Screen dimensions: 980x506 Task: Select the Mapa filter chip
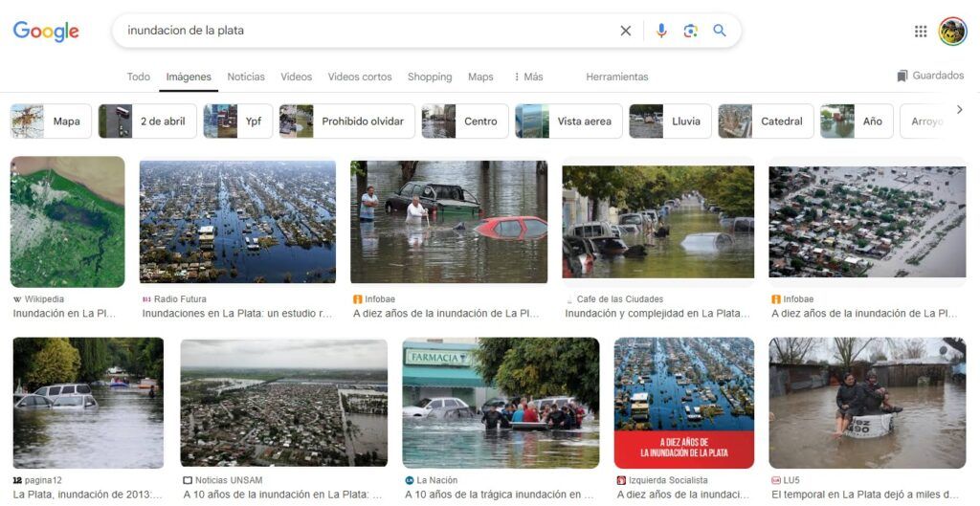51,121
